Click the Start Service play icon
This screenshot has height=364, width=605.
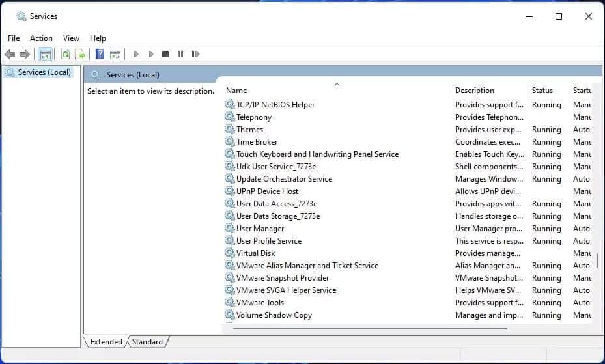coord(136,54)
